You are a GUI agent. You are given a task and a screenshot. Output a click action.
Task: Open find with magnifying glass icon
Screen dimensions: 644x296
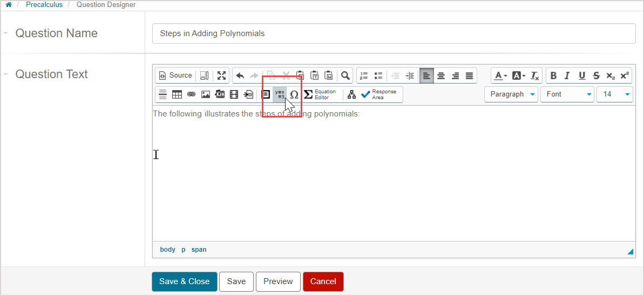tap(345, 75)
